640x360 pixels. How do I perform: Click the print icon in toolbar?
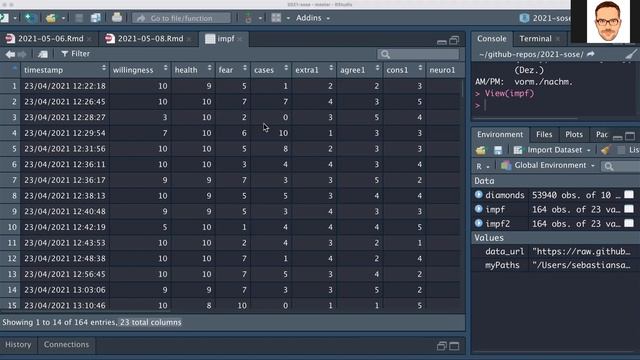[x=117, y=18]
